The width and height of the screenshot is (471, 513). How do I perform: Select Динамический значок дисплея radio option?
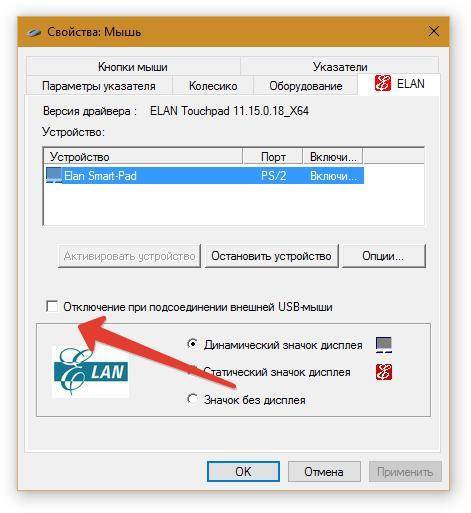(192, 344)
